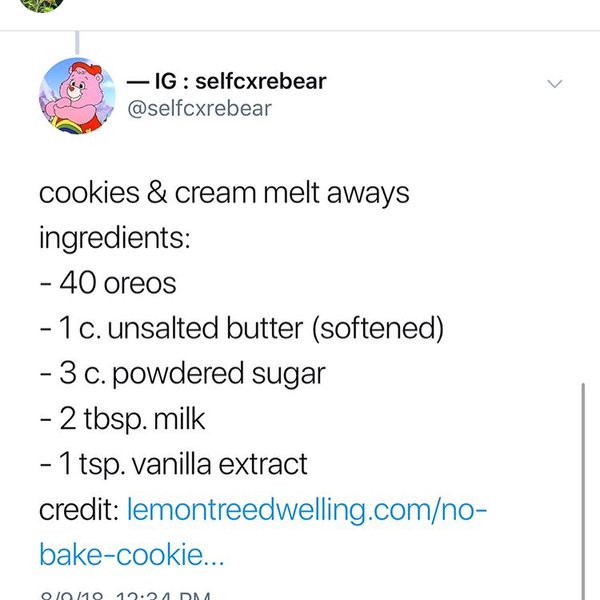Tap the "3 c. powdered sugar" line
This screenshot has height=600, width=600.
click(182, 374)
